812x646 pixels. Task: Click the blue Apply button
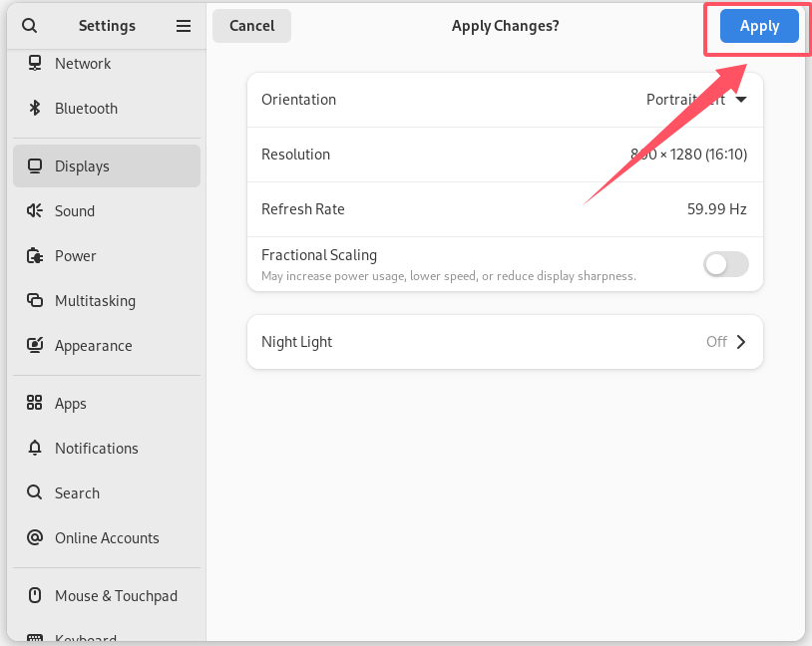click(759, 26)
